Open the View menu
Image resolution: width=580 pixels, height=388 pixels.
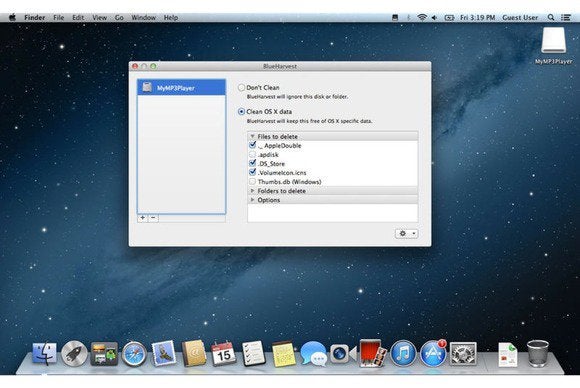[99, 17]
